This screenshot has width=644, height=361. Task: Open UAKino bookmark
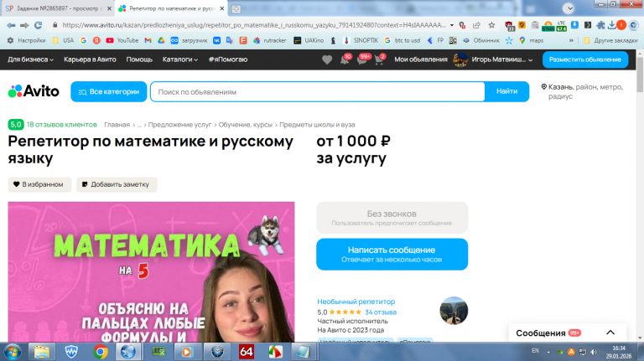[x=309, y=40]
